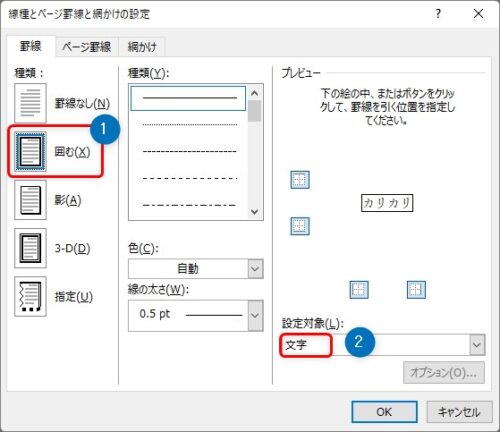Screen dimensions: 500x432
Task: Choose the 囲む(X) box border icon
Action: click(x=30, y=152)
